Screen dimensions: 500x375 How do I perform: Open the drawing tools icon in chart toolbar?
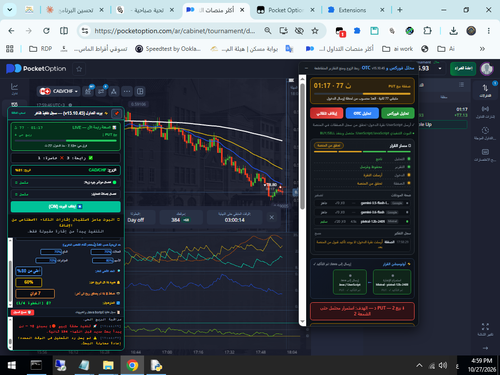[114, 91]
